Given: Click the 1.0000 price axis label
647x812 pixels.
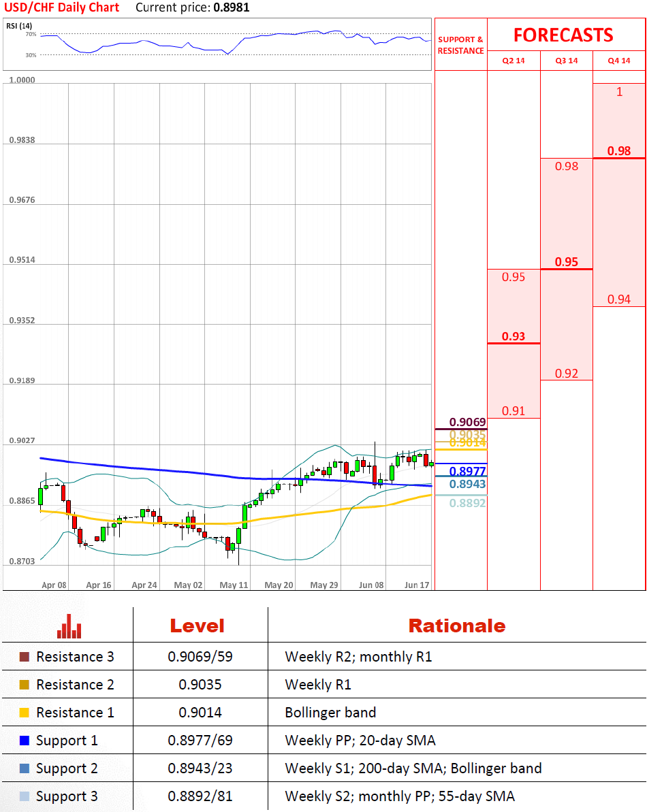Looking at the screenshot, I should click(x=22, y=80).
